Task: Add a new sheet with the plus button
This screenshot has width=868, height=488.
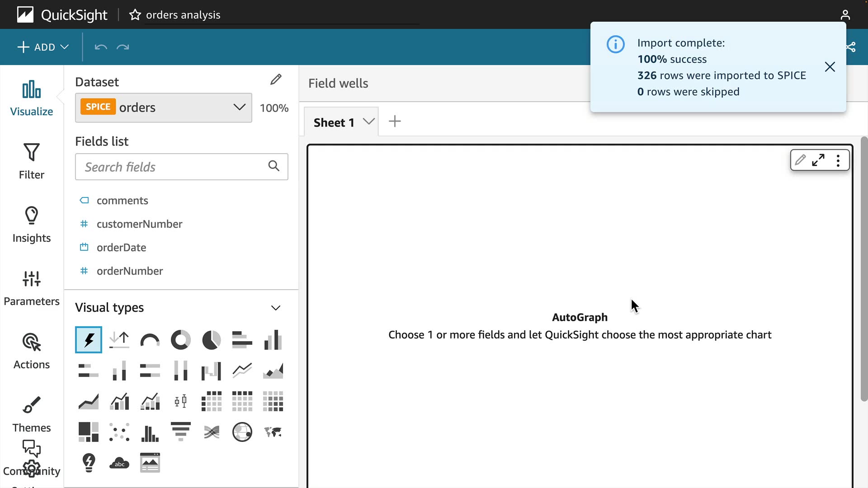Action: coord(395,122)
